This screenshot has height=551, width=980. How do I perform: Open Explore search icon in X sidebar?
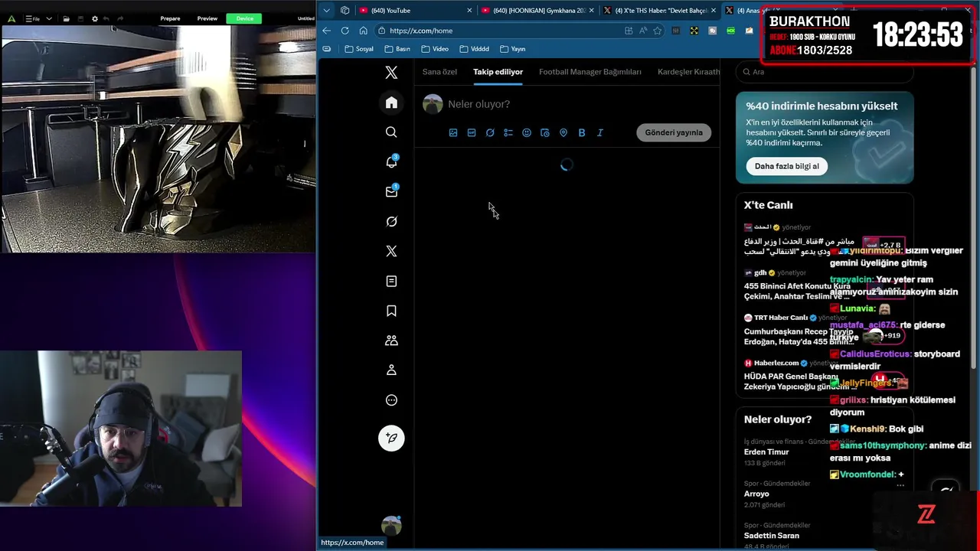[x=391, y=132]
